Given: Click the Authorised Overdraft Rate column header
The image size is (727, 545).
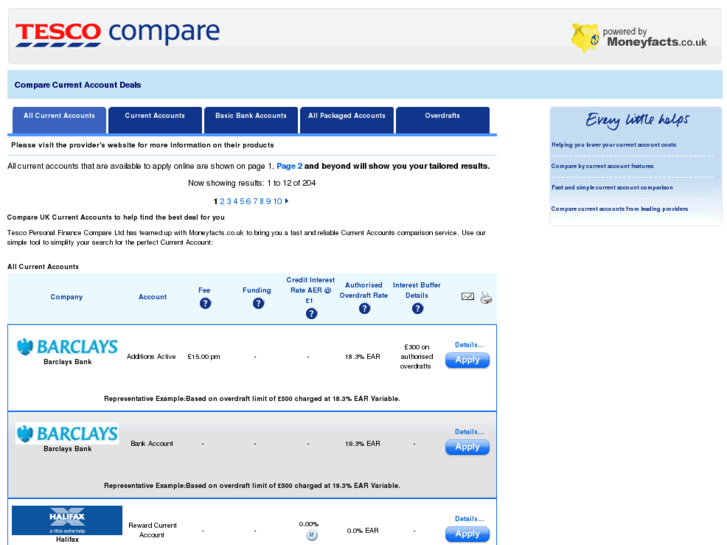Looking at the screenshot, I should coord(364,290).
